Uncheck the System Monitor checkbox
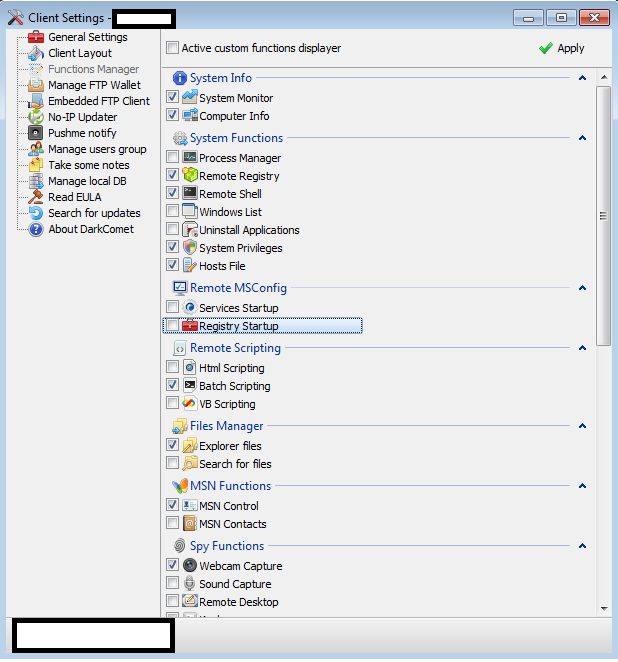 tap(173, 98)
